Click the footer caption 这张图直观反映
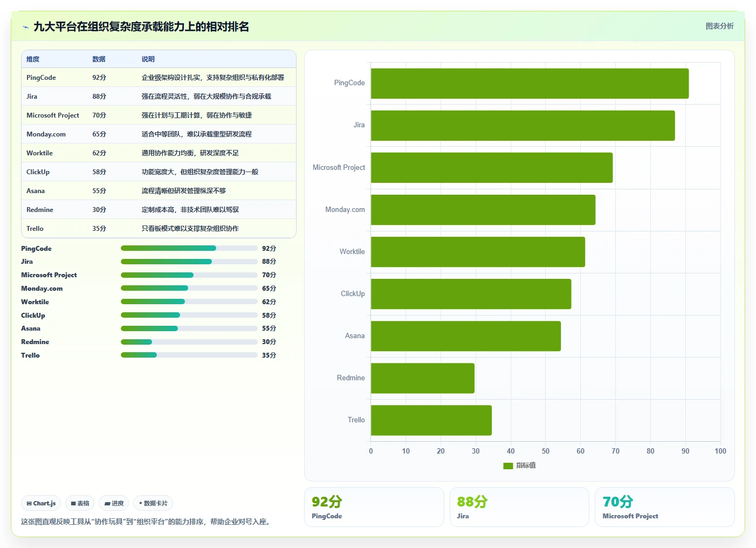 click(x=146, y=522)
